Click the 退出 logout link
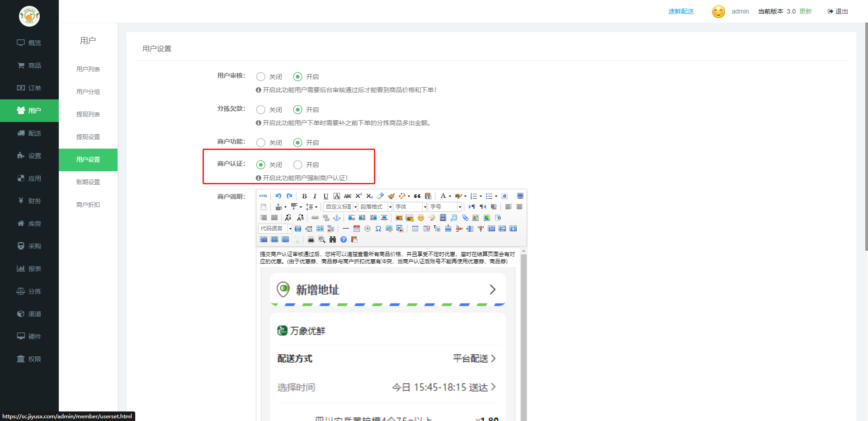Viewport: 868px width, 421px height. (838, 11)
